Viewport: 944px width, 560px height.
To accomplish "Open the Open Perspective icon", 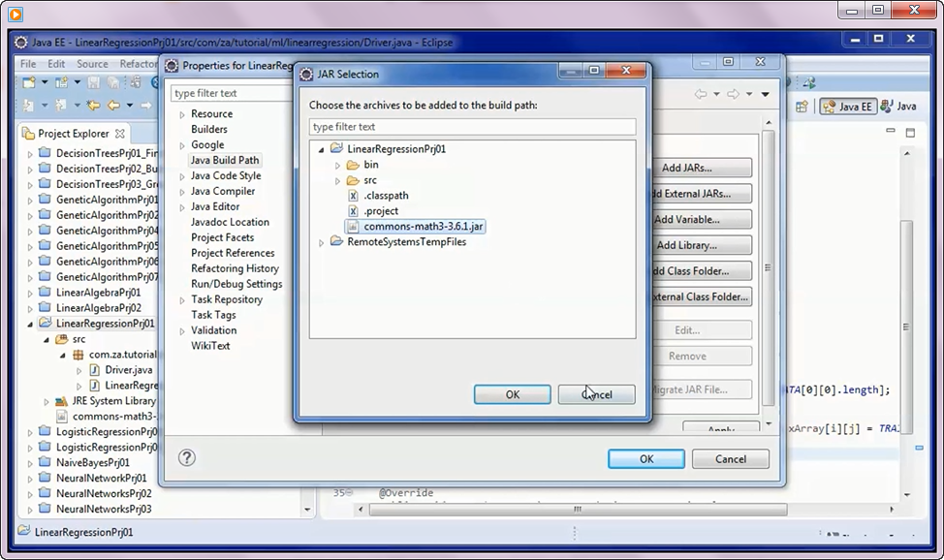I will 802,107.
